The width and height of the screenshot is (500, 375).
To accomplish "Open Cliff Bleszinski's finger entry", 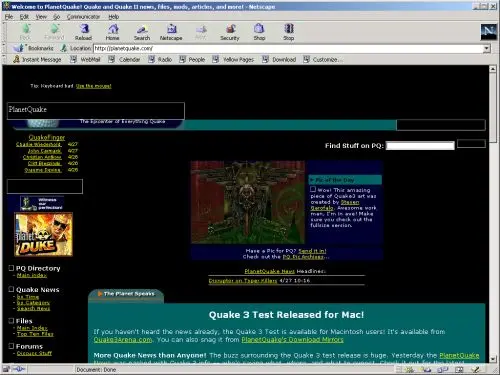I will (44, 164).
